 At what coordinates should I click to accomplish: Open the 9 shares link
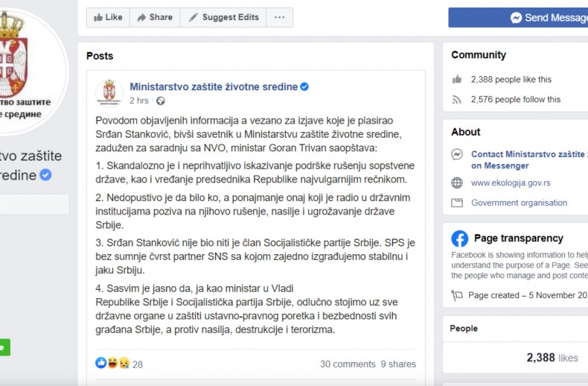click(398, 364)
